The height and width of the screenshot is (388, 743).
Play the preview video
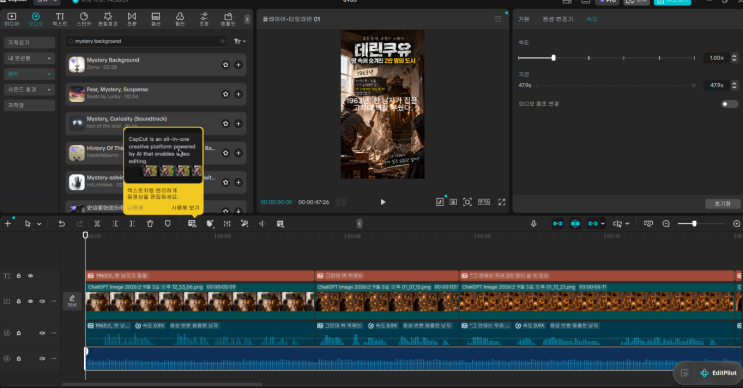(383, 202)
